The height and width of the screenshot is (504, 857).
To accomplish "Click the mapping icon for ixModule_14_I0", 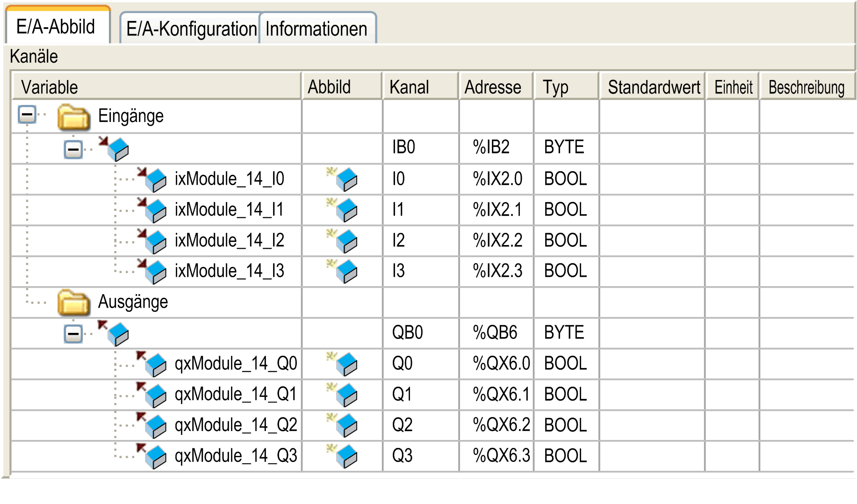I will [343, 179].
